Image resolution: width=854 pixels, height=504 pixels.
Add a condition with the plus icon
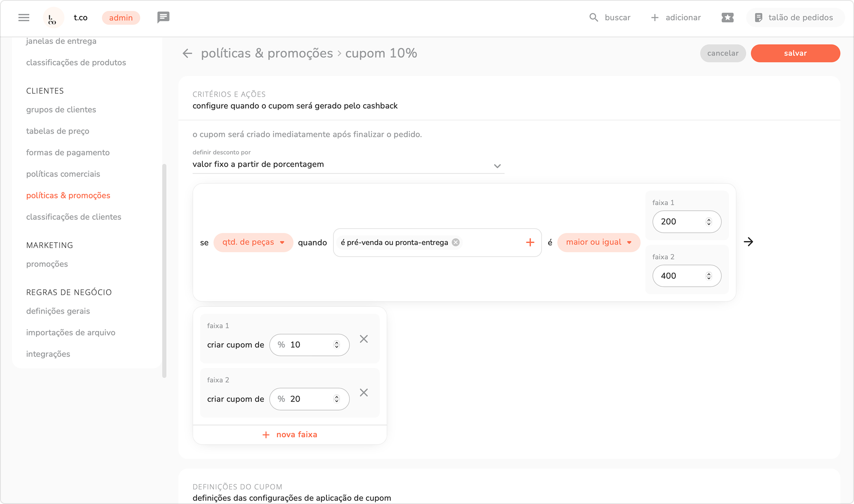coord(530,243)
